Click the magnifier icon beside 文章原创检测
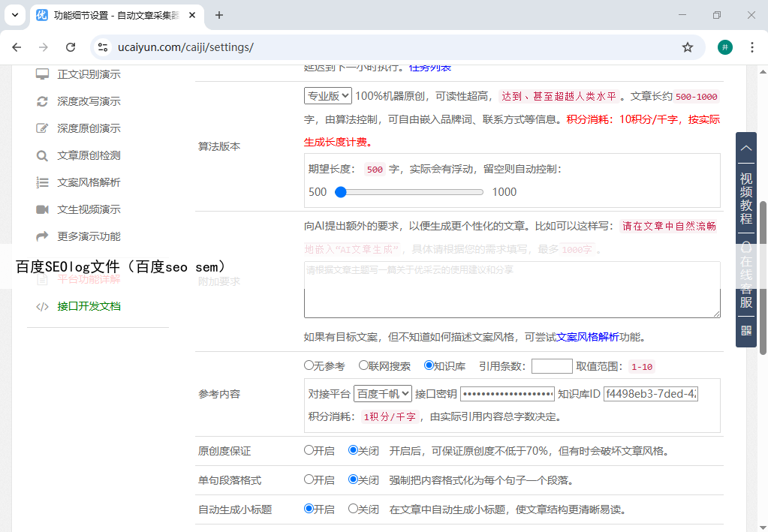The height and width of the screenshot is (532, 768). click(x=43, y=155)
